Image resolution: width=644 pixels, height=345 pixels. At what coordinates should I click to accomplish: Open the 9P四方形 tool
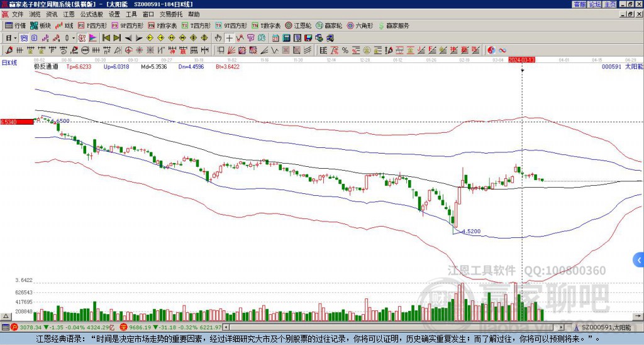128,25
